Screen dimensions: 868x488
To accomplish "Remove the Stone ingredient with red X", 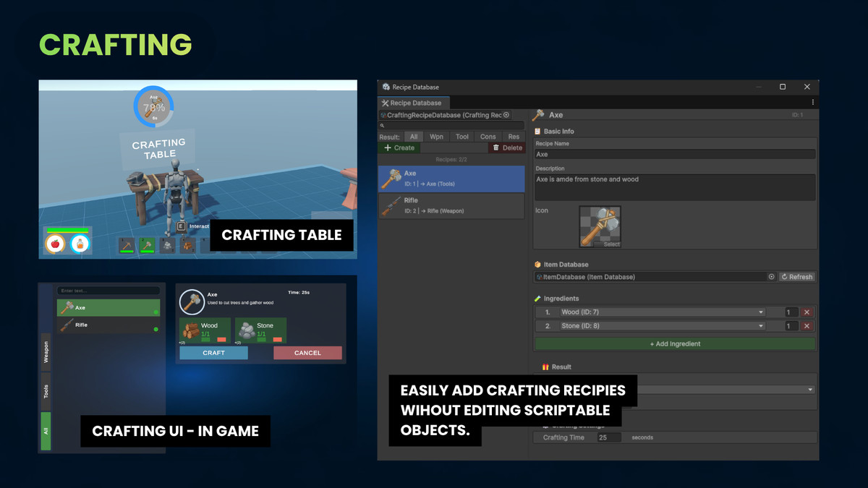I will point(807,326).
